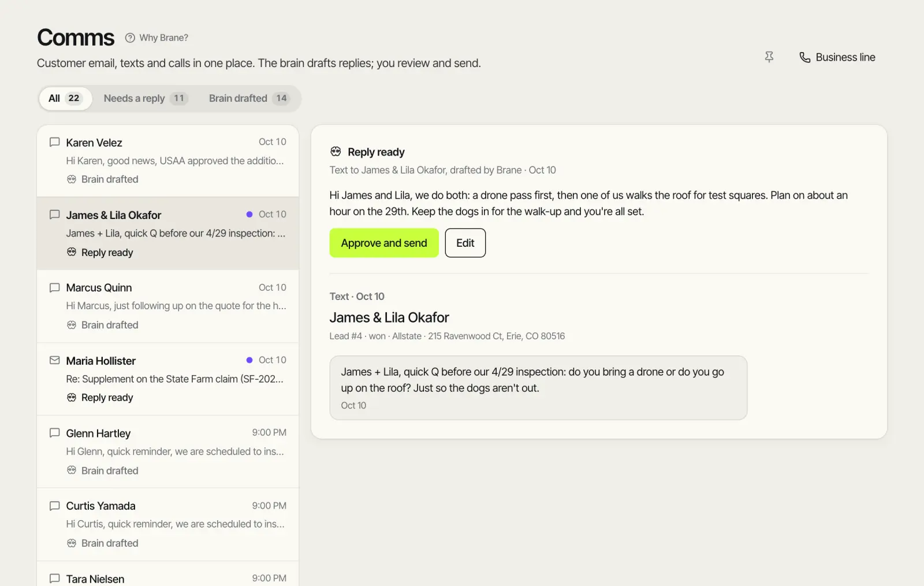Edit the drafted reply
The height and width of the screenshot is (586, 924).
point(465,243)
